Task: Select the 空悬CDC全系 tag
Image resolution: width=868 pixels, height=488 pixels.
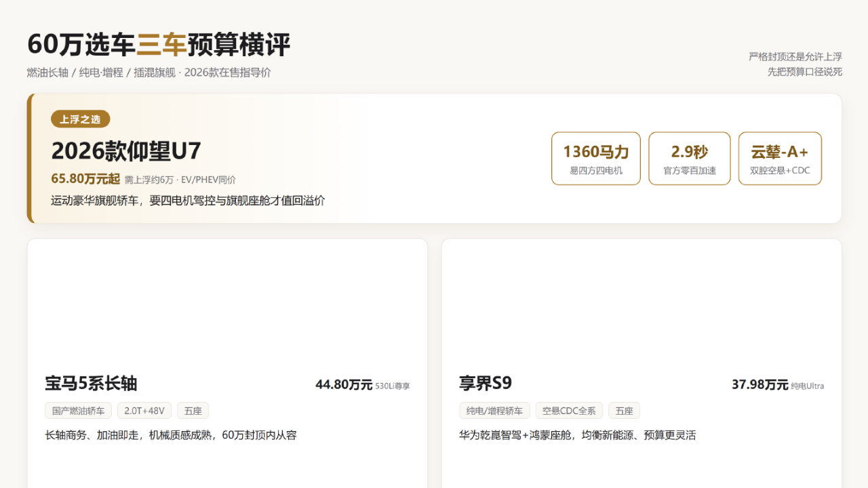Action: click(569, 411)
